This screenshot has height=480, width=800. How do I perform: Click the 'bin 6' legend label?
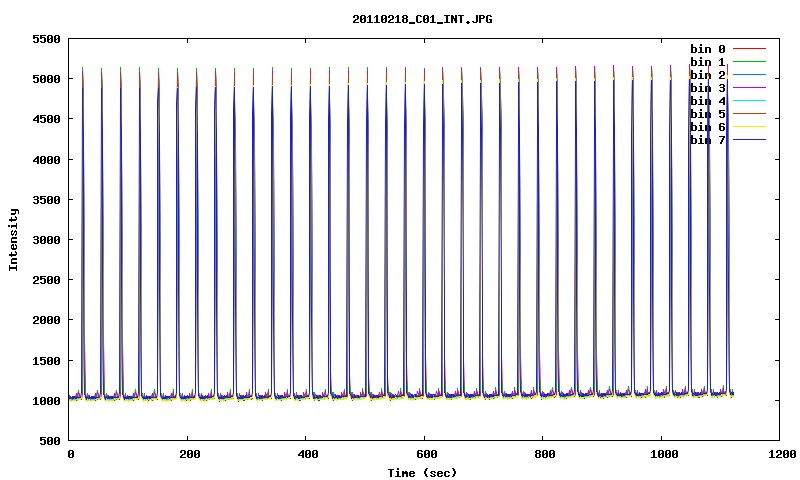[708, 127]
